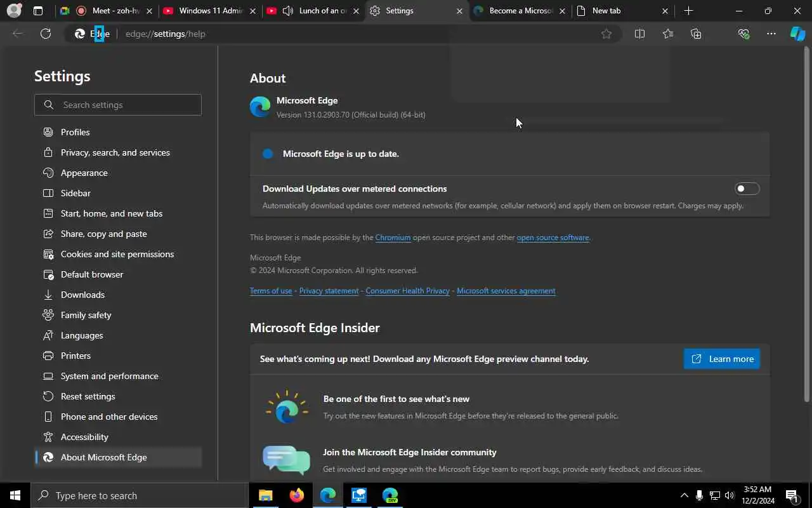Image resolution: width=812 pixels, height=508 pixels.
Task: Switch to the Windows 11 Admin YouTube tab
Action: 209,11
